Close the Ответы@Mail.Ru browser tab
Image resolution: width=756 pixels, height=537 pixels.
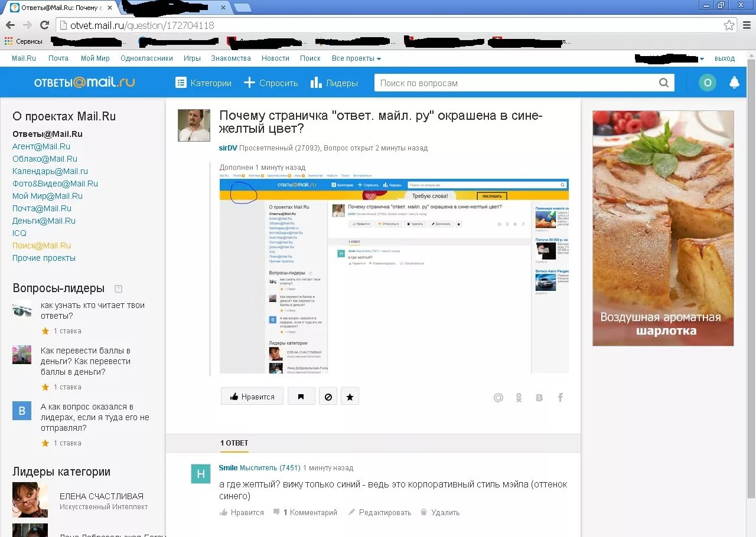coord(110,8)
